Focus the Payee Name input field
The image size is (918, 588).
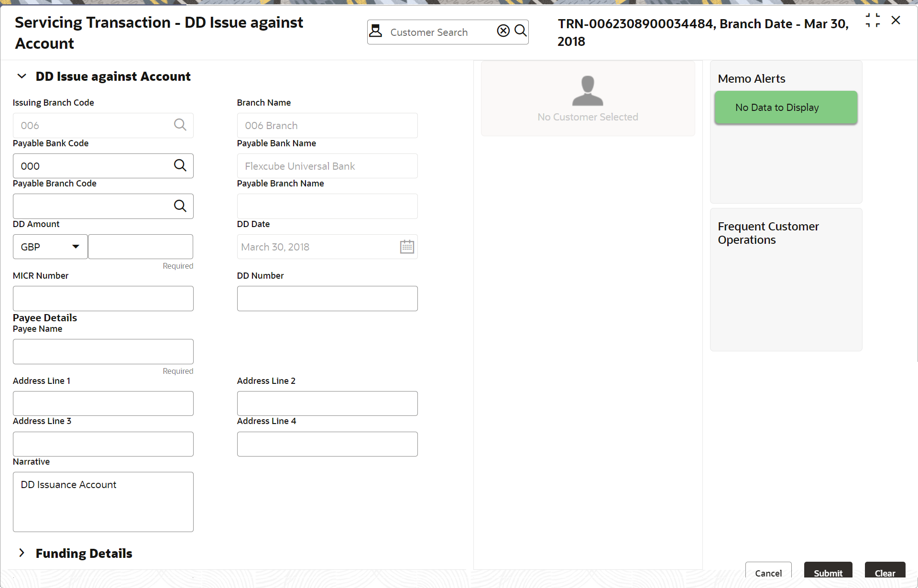click(103, 351)
